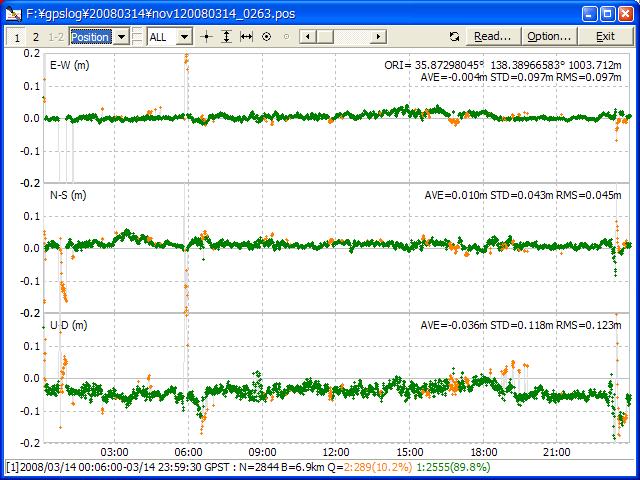This screenshot has width=640, height=480.
Task: Click the fit horizontal range icon
Action: [x=246, y=36]
